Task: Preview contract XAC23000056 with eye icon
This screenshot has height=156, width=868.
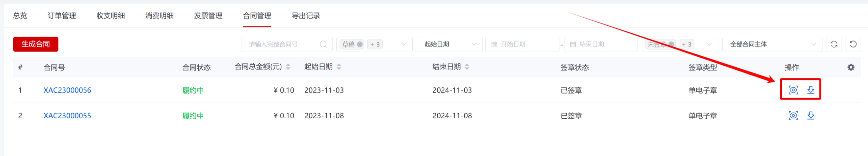Action: tap(793, 90)
